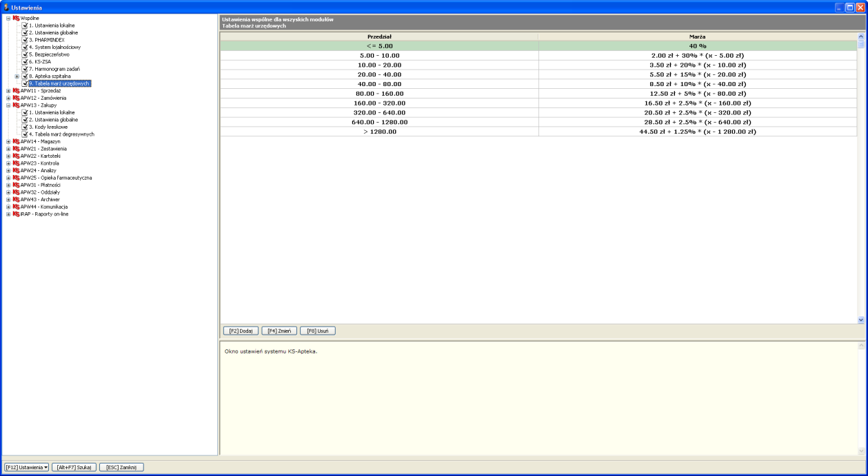Select 7. Harmonogram zadań tree item
868x476 pixels.
(54, 69)
